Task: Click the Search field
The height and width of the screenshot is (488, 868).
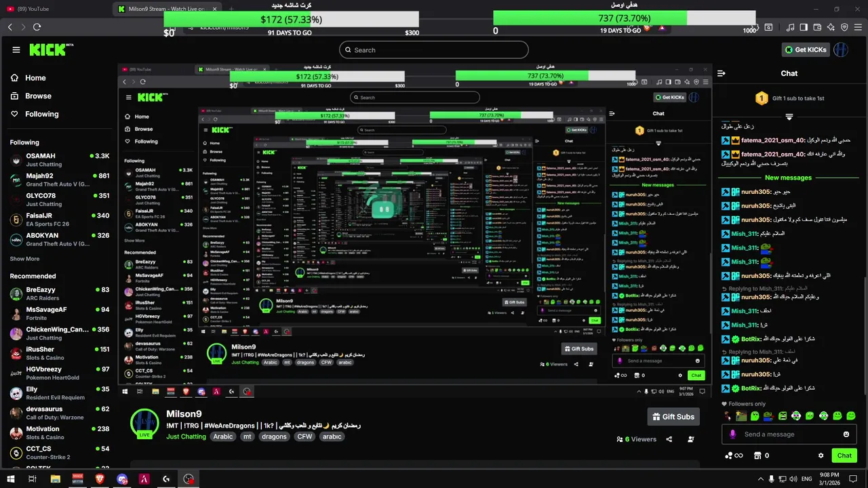Action: 434,49
